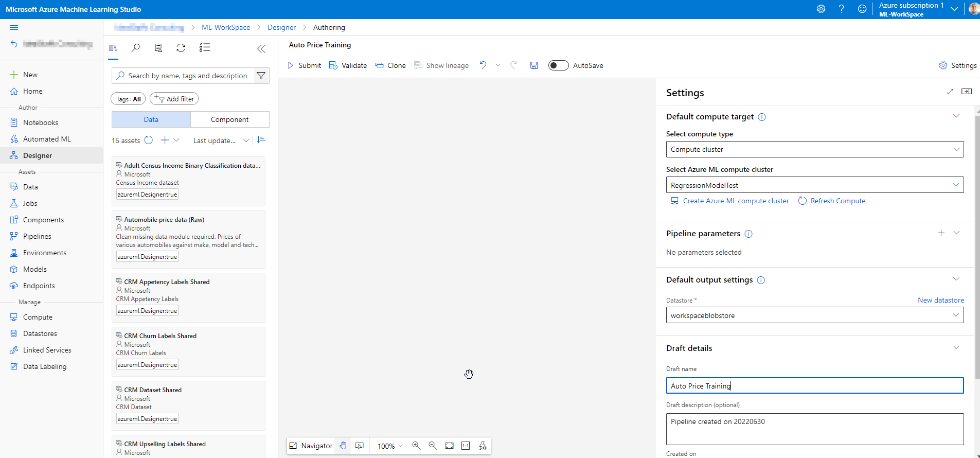The image size is (980, 458).
Task: Click the Zoom out canvas icon
Action: 433,446
